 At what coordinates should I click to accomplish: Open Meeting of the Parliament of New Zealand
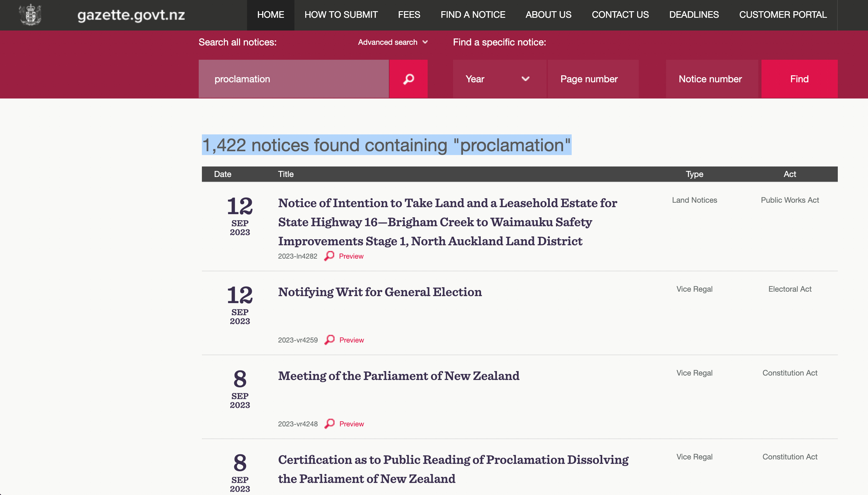398,376
